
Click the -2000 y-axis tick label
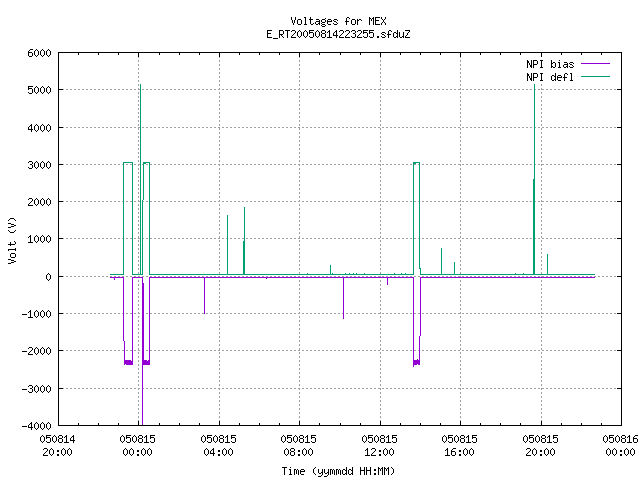(x=36, y=351)
